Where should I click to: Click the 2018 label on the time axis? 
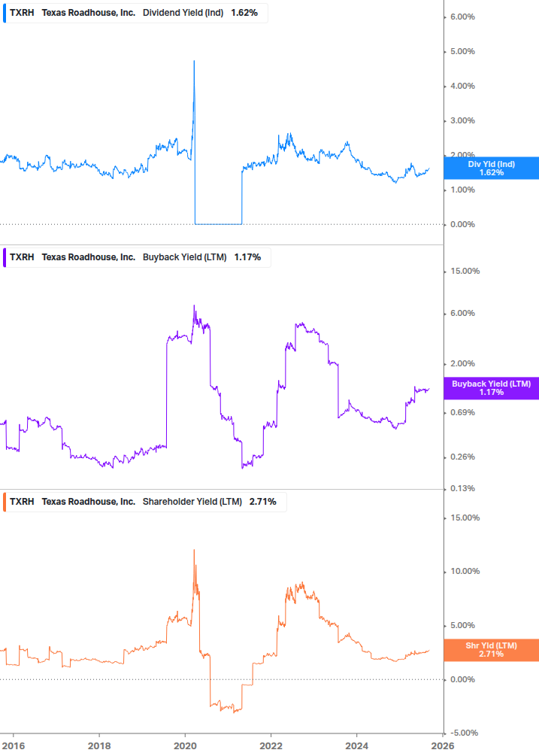[x=99, y=746]
